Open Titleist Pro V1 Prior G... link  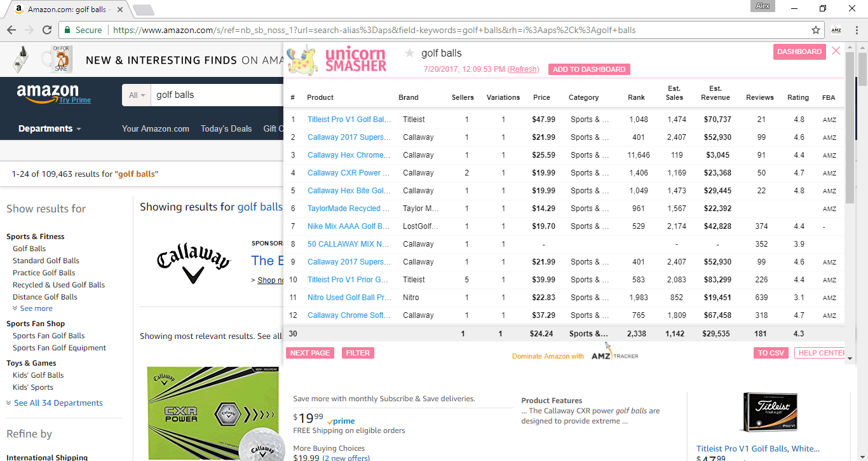[348, 280]
